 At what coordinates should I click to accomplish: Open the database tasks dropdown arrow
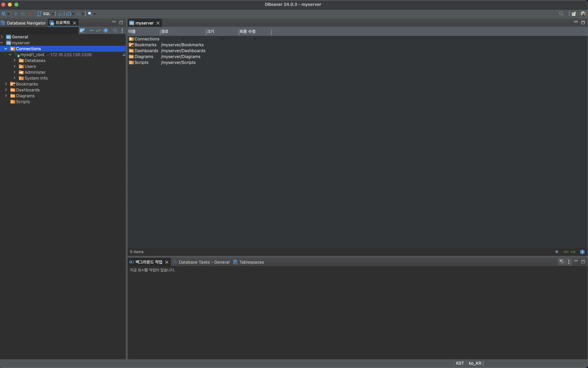tap(83, 14)
